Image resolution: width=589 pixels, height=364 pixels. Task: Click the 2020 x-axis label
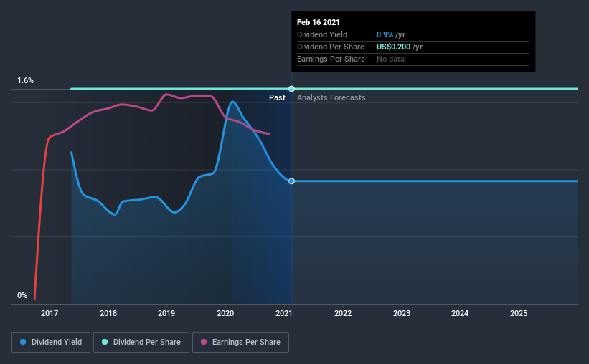coord(225,313)
